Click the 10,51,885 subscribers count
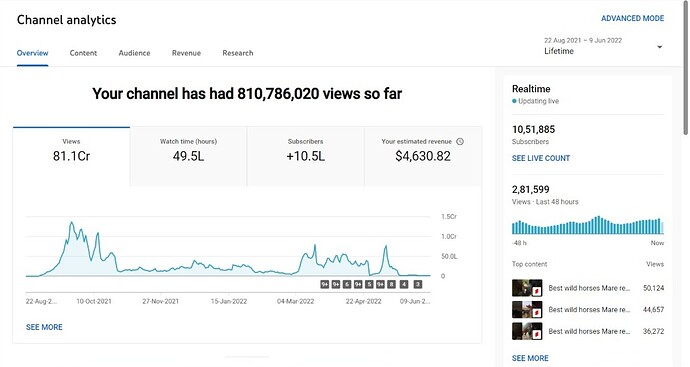 [x=533, y=129]
